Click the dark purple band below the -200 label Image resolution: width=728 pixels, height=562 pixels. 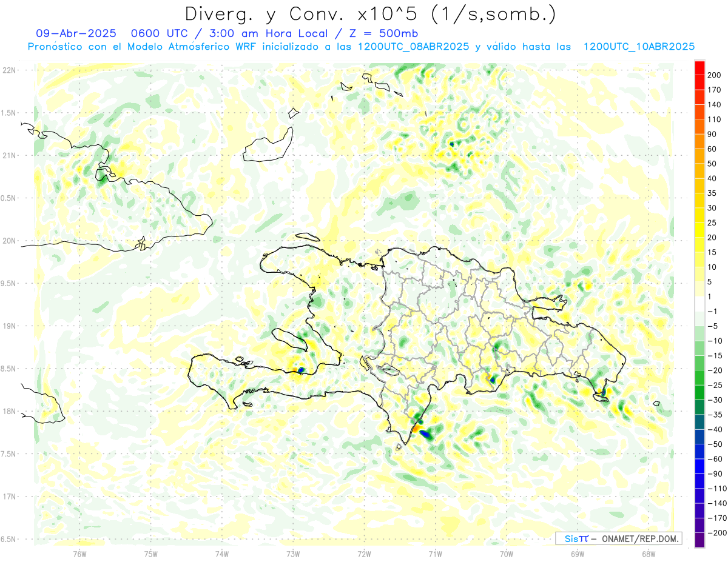tap(699, 540)
